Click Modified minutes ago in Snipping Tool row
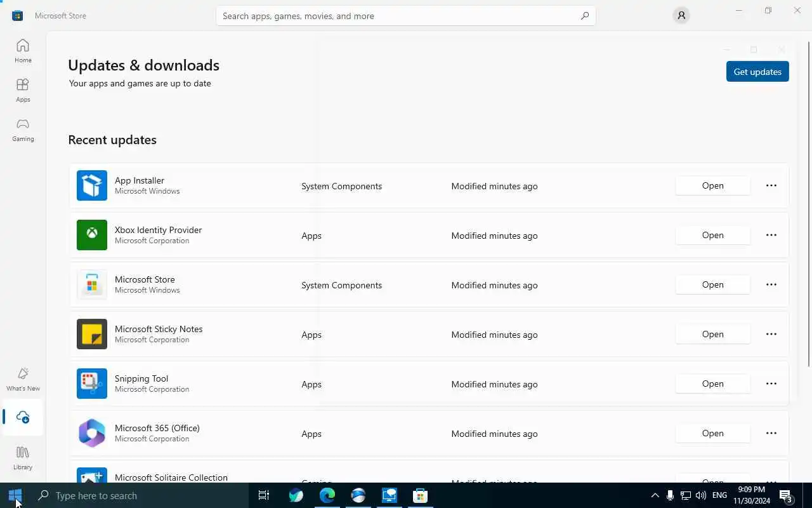The image size is (812, 508). [x=494, y=384]
